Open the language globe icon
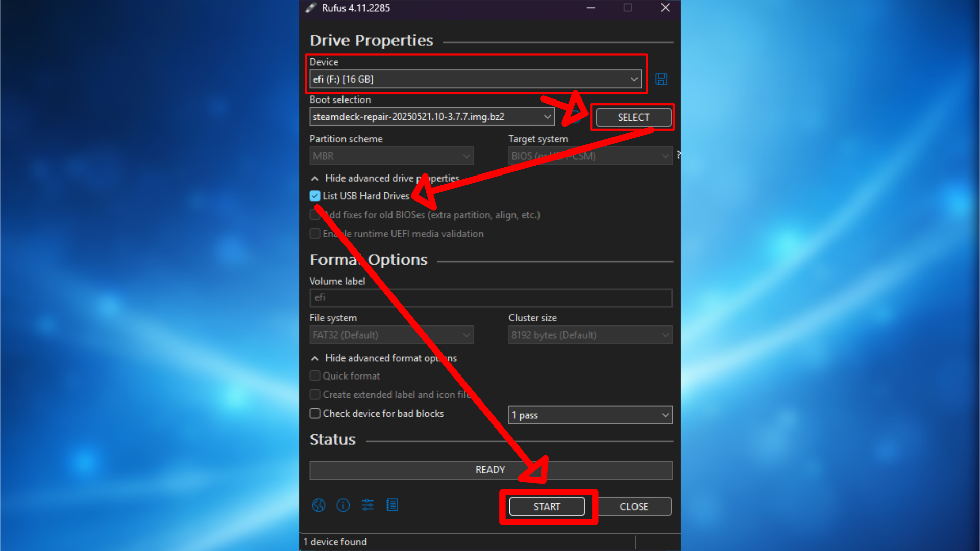This screenshot has width=980, height=551. point(318,505)
